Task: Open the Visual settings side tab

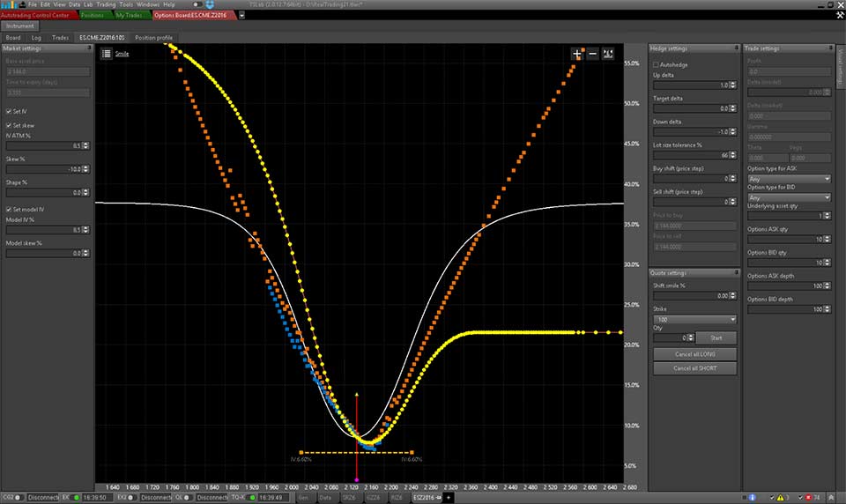Action: tap(840, 68)
